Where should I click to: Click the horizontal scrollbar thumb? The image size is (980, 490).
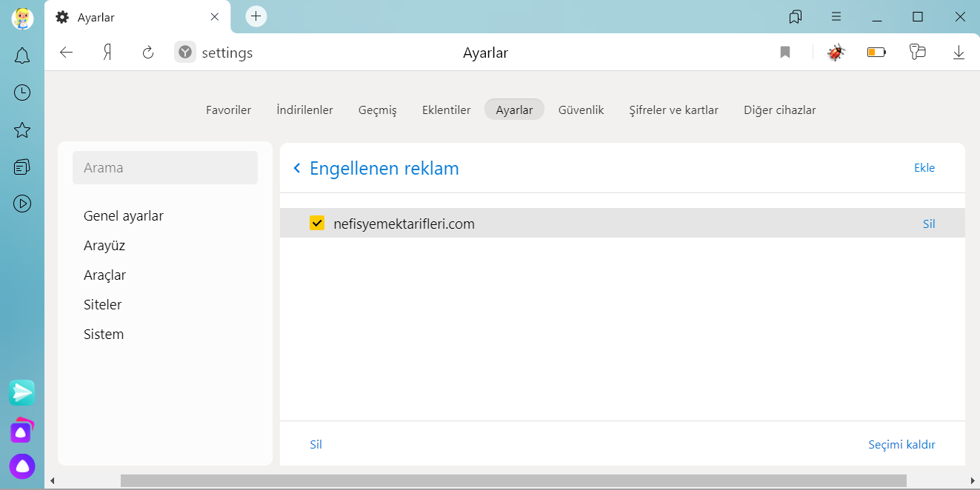point(513,480)
